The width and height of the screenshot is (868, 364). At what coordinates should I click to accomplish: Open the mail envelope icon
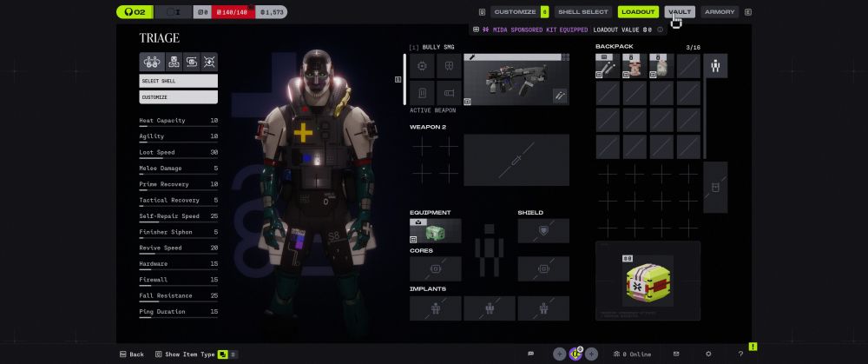tap(676, 354)
